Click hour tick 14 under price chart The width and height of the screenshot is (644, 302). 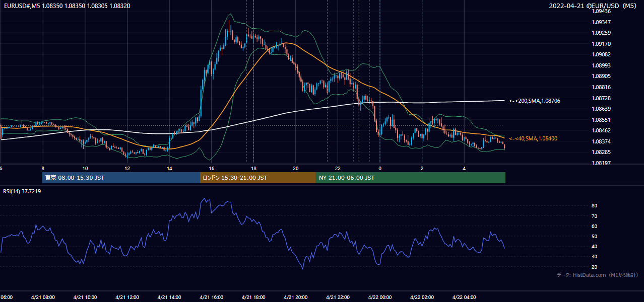coord(169,168)
